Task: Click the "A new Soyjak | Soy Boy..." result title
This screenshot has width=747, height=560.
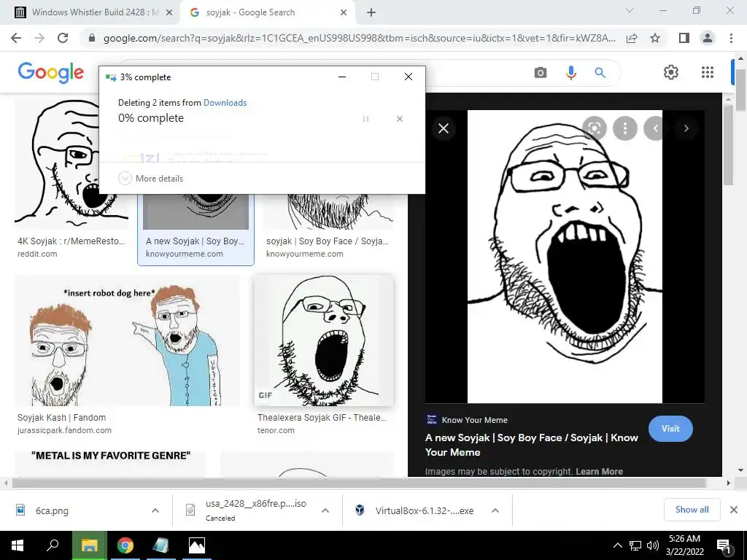Action: tap(195, 241)
